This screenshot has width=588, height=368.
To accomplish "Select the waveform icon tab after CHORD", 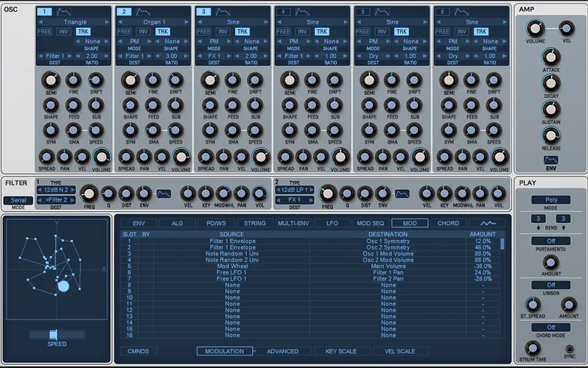I will (488, 223).
